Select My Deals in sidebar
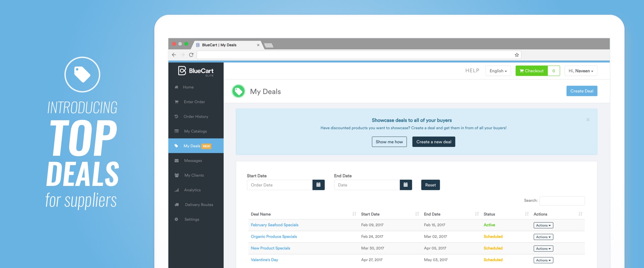644x268 pixels. click(x=196, y=146)
